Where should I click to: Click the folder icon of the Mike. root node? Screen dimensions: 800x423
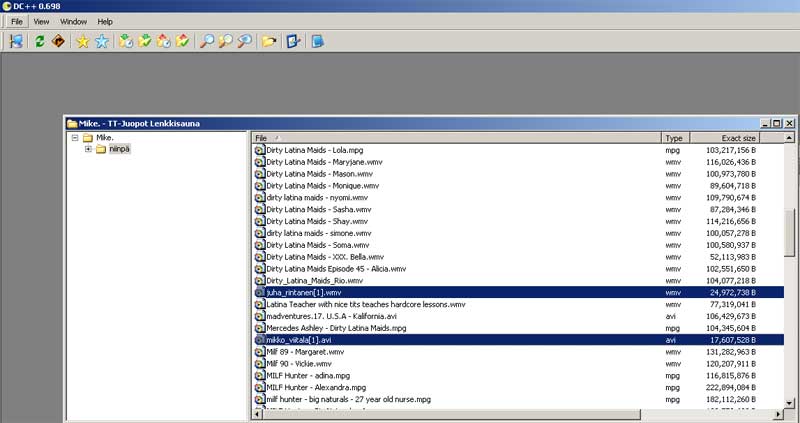point(88,138)
